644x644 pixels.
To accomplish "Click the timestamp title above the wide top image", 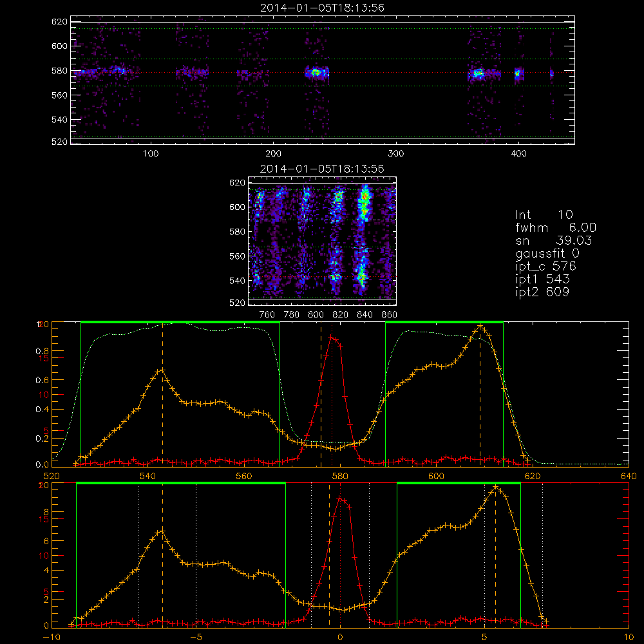I will (x=322, y=8).
